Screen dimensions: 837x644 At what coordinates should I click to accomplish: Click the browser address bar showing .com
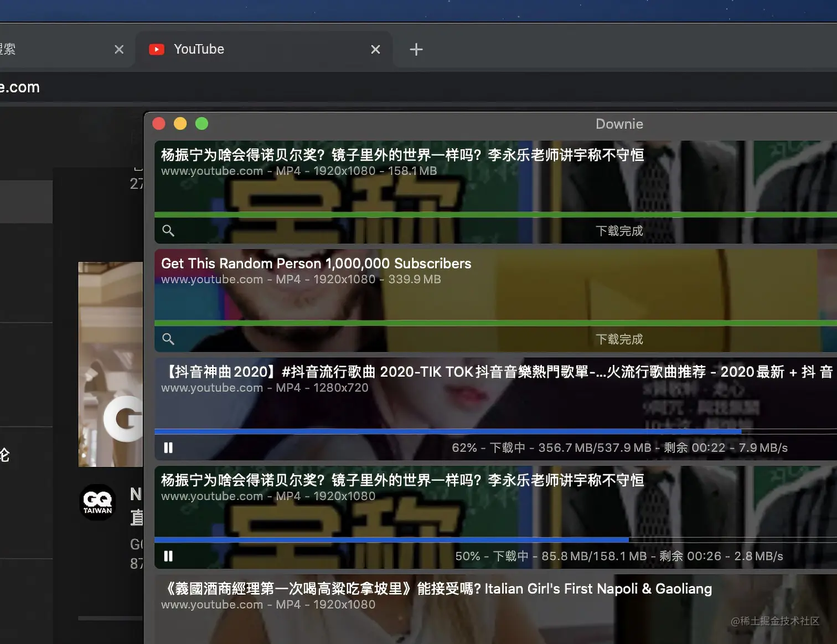[418, 87]
